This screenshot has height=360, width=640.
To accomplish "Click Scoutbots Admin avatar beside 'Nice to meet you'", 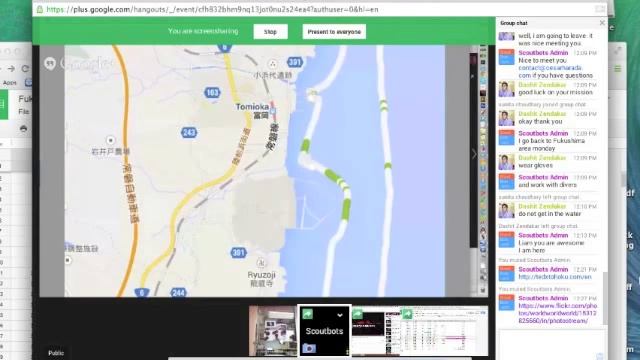I will pyautogui.click(x=507, y=57).
